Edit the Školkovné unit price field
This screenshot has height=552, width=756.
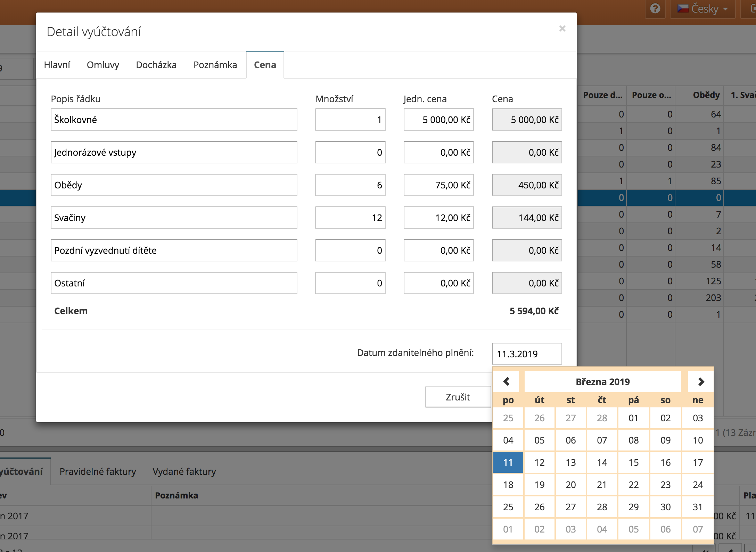pyautogui.click(x=438, y=120)
